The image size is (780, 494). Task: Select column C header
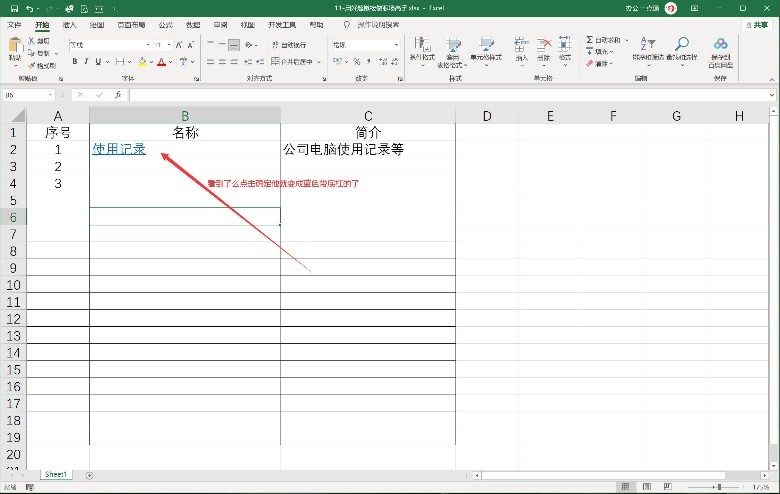coord(368,116)
